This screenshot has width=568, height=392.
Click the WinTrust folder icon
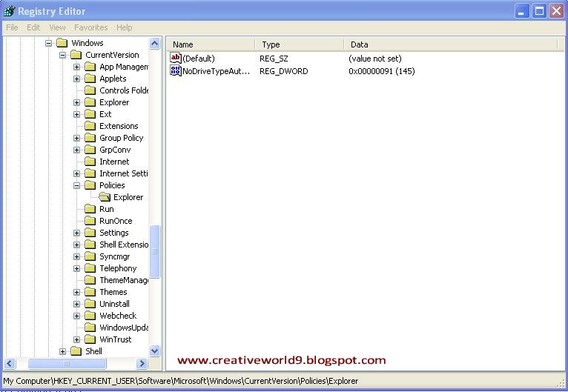90,339
